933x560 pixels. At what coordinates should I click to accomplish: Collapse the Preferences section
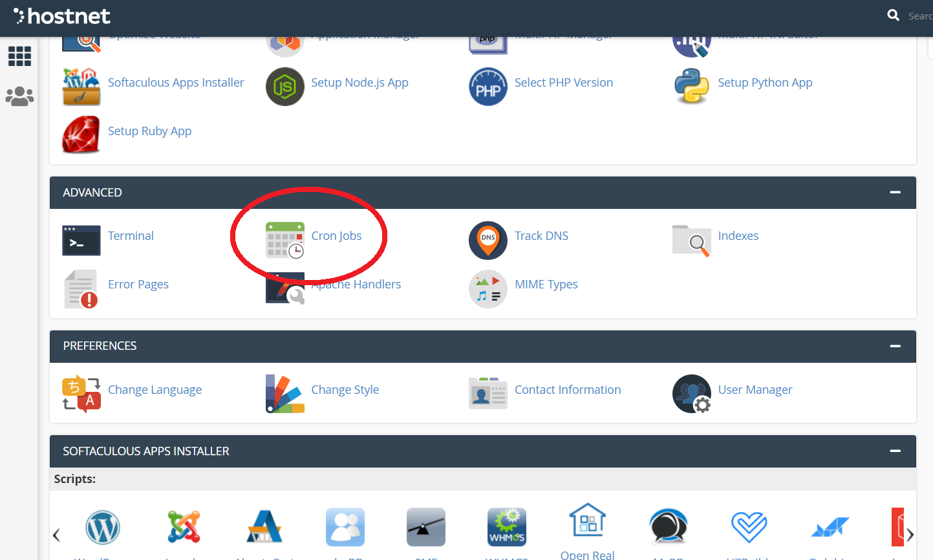click(895, 346)
